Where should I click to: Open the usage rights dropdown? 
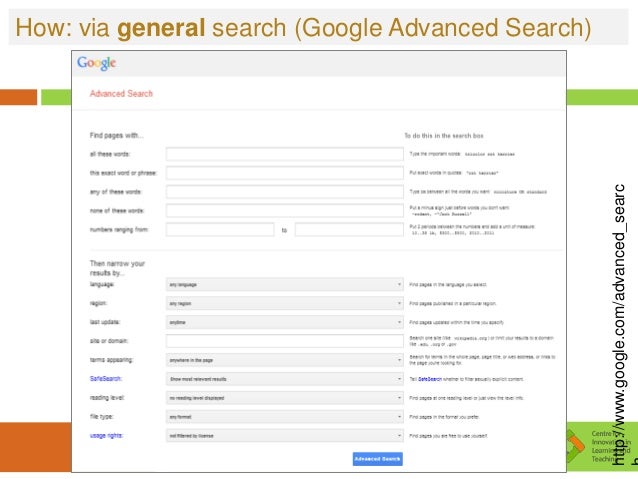pos(284,435)
